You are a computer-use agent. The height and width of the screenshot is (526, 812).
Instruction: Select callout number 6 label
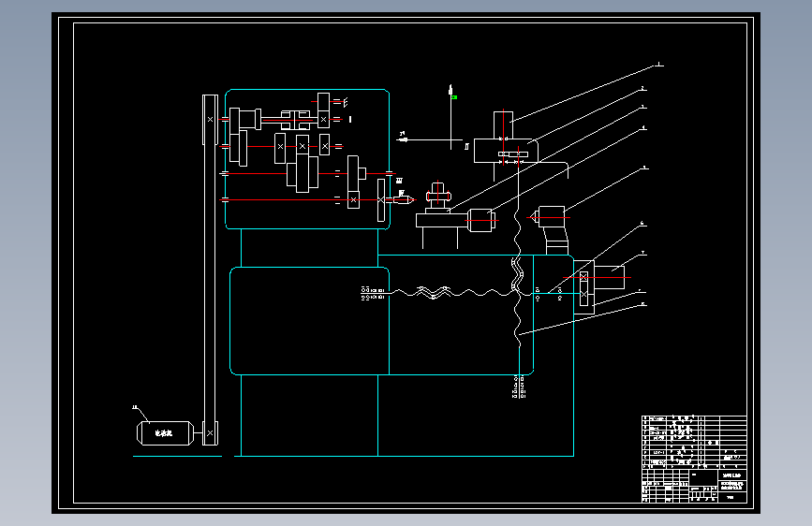point(642,224)
